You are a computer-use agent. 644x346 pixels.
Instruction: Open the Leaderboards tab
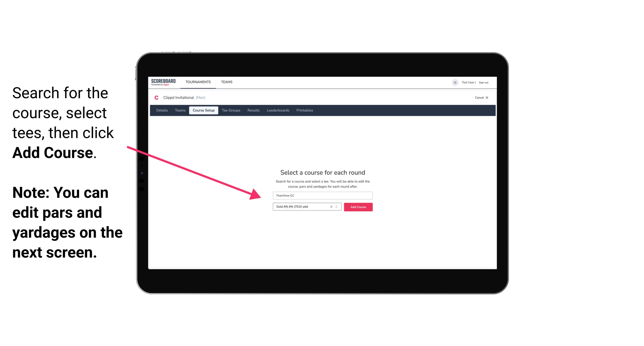pyautogui.click(x=278, y=110)
